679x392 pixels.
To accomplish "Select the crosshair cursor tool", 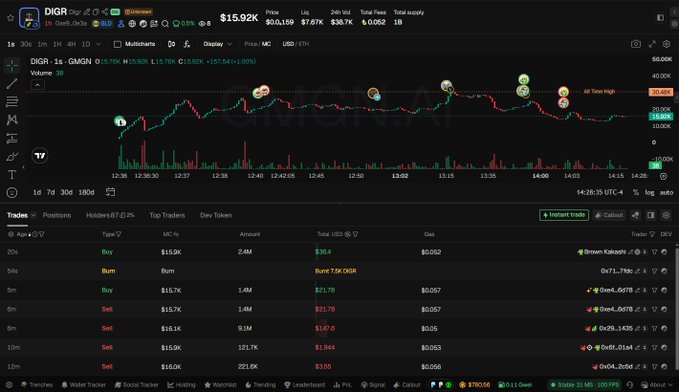I will [x=12, y=65].
